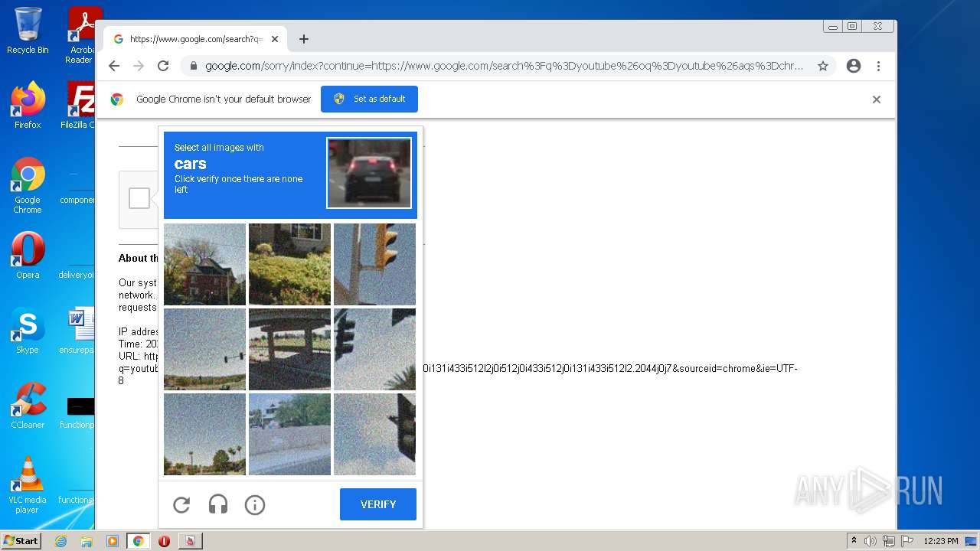Open the Chrome three-dot menu
The image size is (980, 551).
point(878,66)
